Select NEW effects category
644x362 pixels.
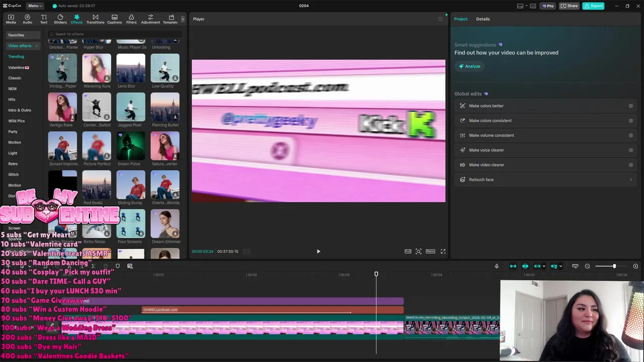[x=13, y=89]
